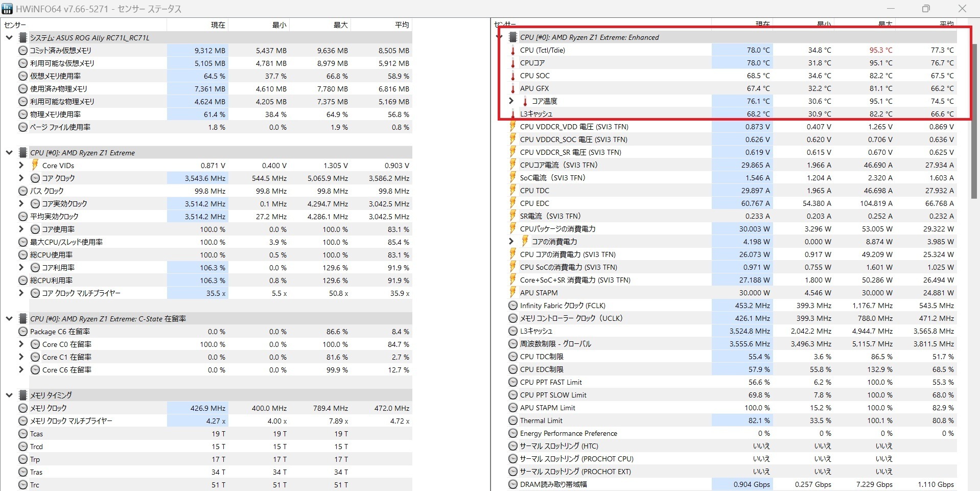Click the lightning icon beside CPU EDC
980x491 pixels.
pos(513,203)
